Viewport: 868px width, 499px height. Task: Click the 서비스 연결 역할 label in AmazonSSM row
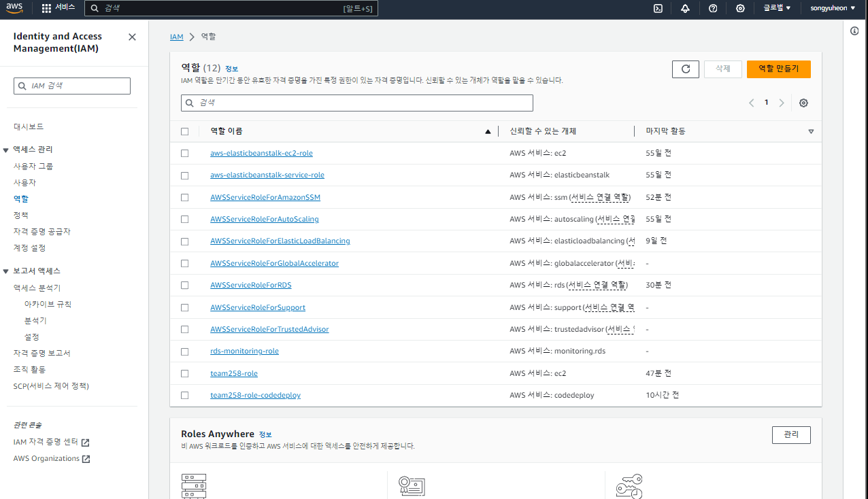click(x=601, y=197)
